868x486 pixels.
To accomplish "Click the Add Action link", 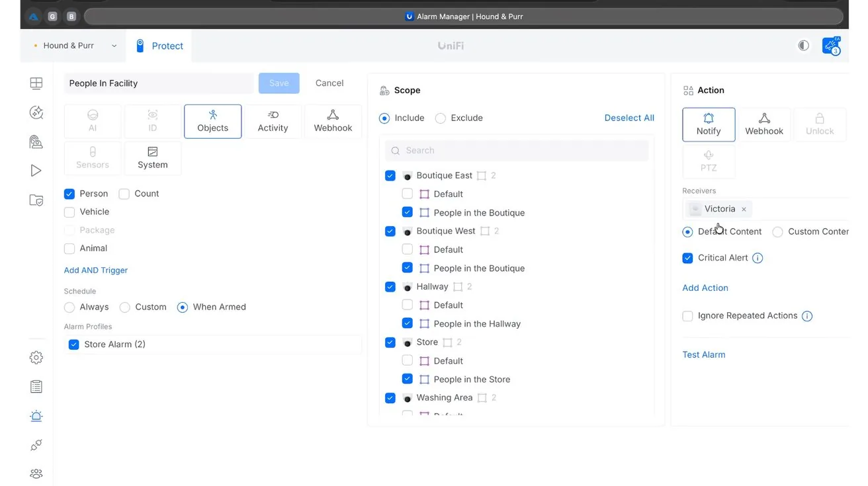I will [x=705, y=288].
